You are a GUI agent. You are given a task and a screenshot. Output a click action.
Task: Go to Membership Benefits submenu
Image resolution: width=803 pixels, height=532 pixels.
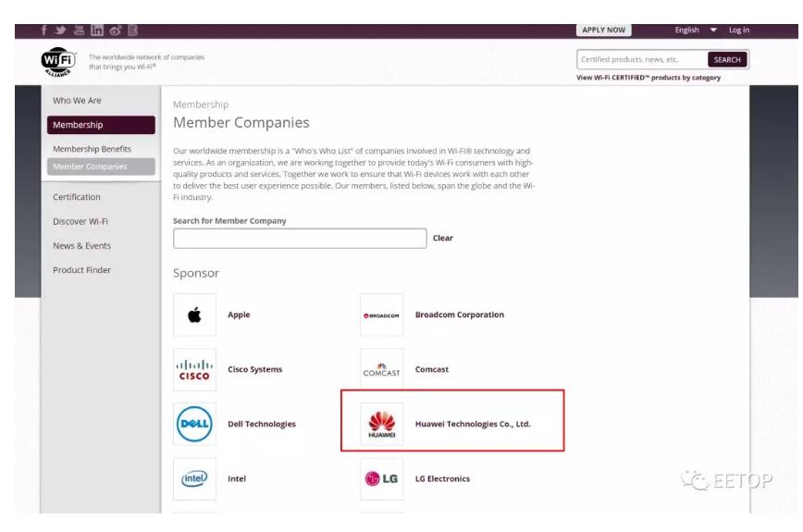click(93, 149)
